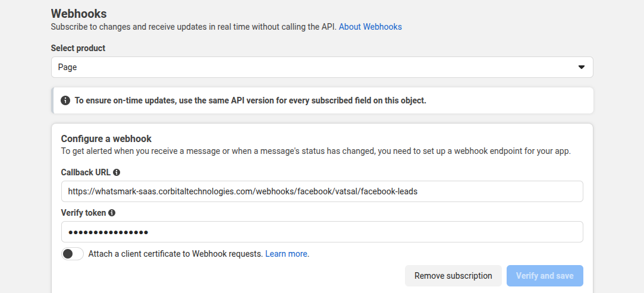
Task: Open the Select product dropdown showing Page
Action: tap(322, 67)
